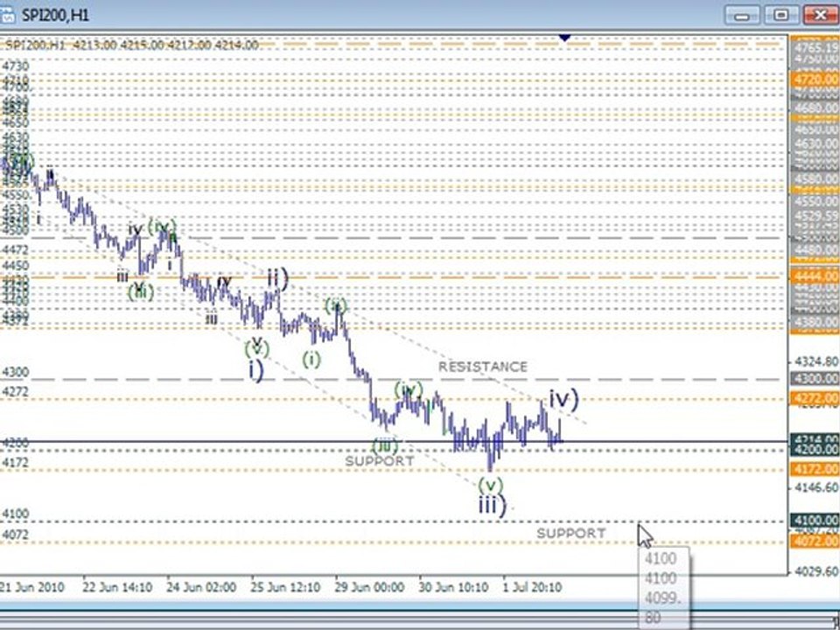Click the 4730 level label at left
840x630 pixels.
click(x=16, y=66)
